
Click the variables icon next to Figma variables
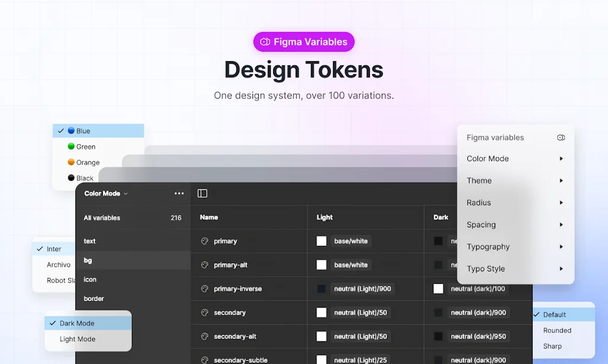coord(560,137)
